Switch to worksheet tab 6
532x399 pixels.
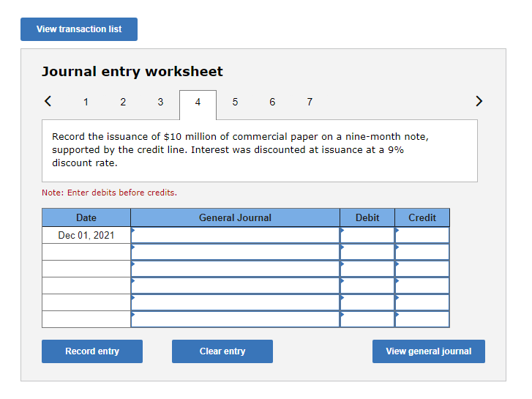point(272,102)
